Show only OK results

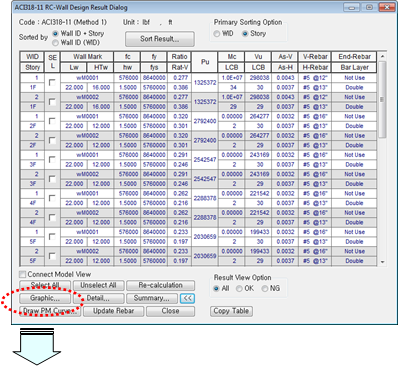(x=239, y=289)
